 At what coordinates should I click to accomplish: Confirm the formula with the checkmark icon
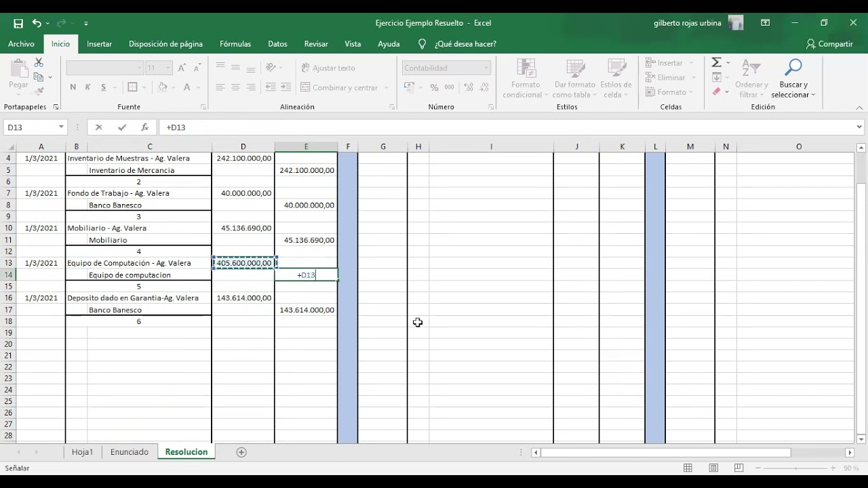click(x=122, y=127)
